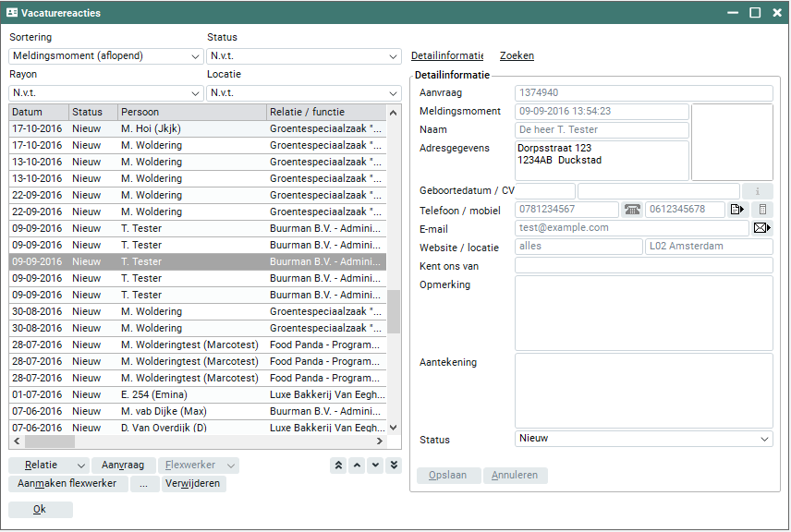Click the mobile phone icon button
The height and width of the screenshot is (532, 791).
(762, 210)
